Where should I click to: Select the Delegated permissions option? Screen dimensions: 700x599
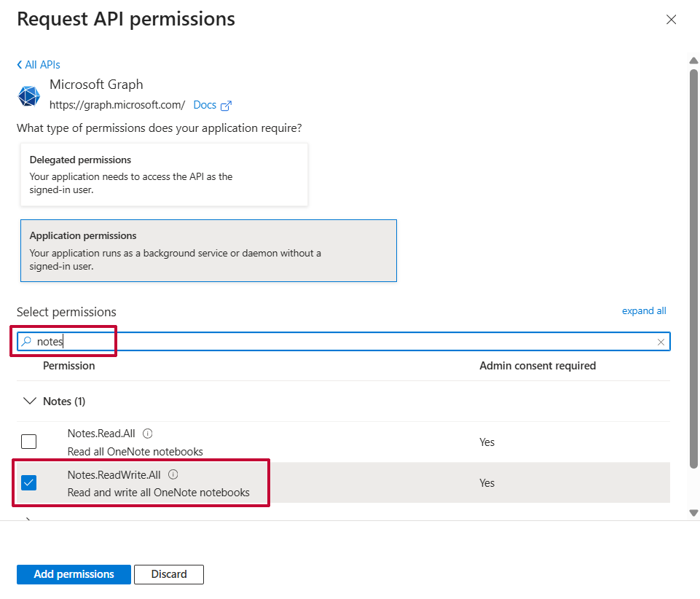[164, 174]
